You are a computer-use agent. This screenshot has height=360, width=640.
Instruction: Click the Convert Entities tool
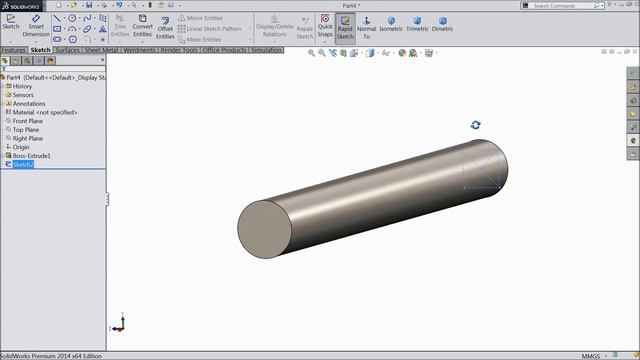point(142,26)
